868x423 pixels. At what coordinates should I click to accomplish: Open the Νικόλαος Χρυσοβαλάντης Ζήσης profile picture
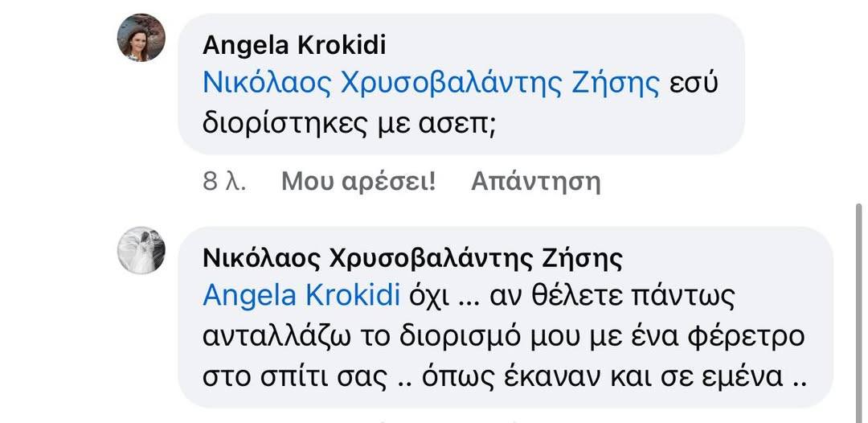click(141, 250)
